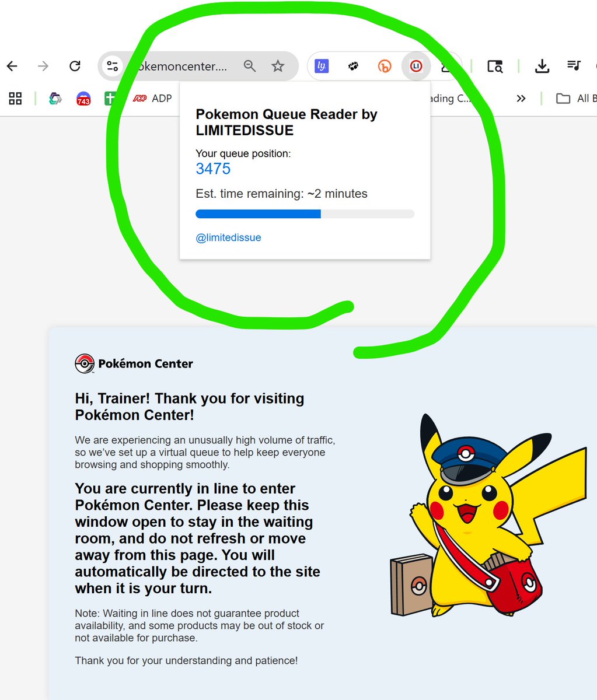Click the 'Pokémon Center' brand name text
Screen dimensions: 597x700
145,363
